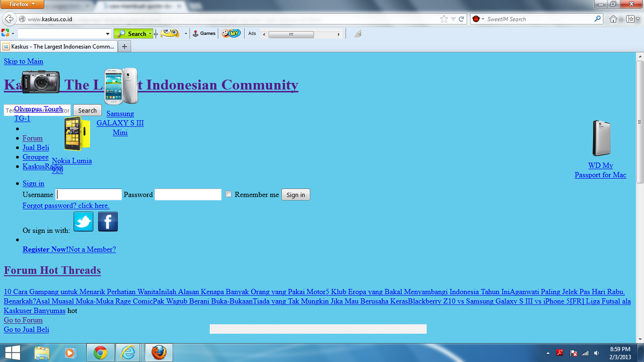Image resolution: width=644 pixels, height=362 pixels.
Task: Click the page vertical scrollbar thumb
Action: (639, 122)
